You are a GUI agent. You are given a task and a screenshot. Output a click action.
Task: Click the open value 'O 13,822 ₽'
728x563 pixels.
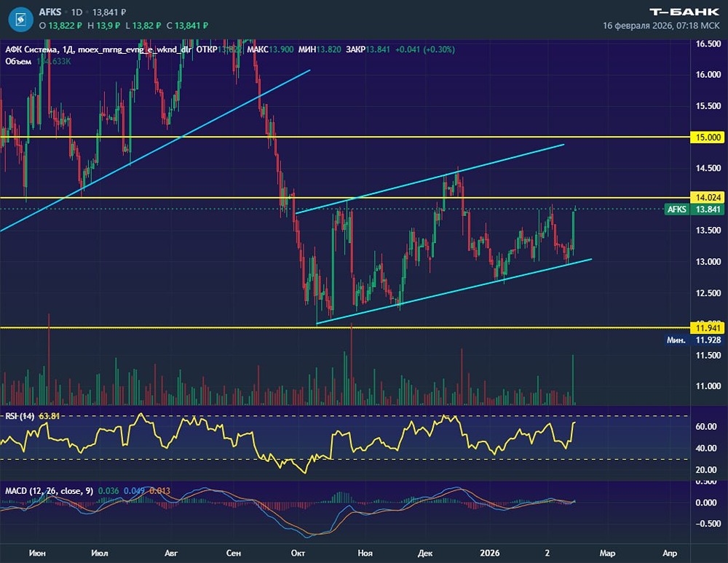tap(61, 25)
